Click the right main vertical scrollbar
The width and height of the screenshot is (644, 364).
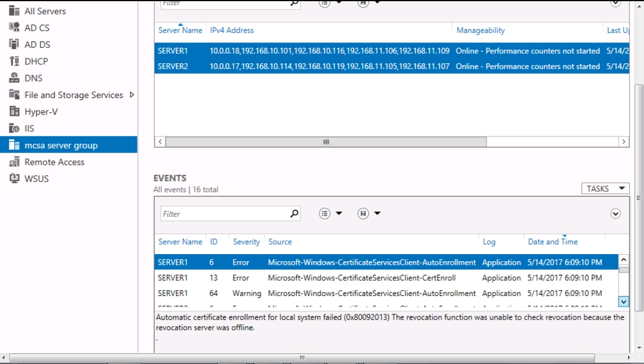[x=639, y=197]
